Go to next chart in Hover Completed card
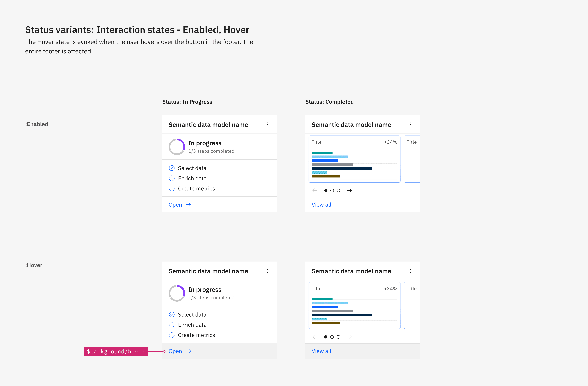The width and height of the screenshot is (588, 386). [349, 337]
